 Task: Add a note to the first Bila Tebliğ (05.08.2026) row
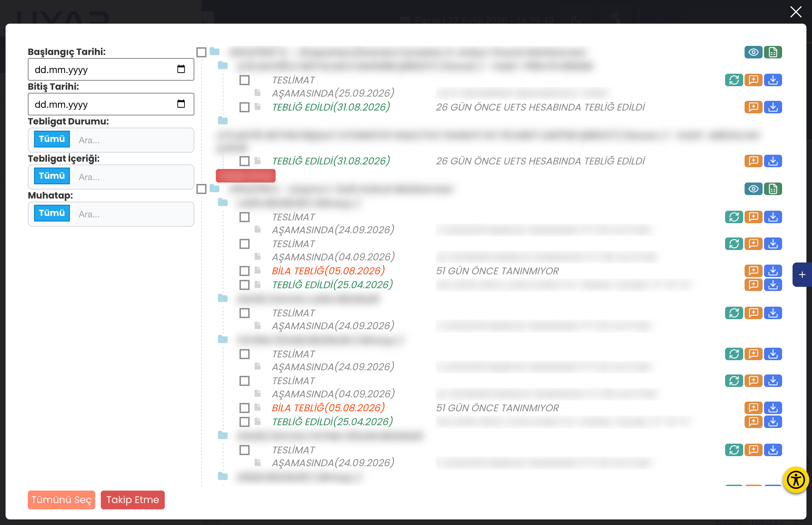click(x=753, y=271)
